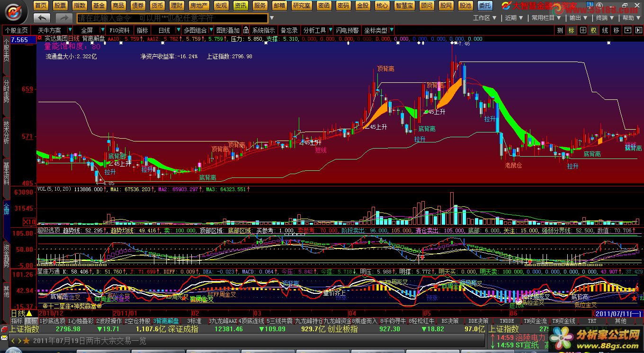This screenshot has width=644, height=353.
Task: Click the 移 move tool icon
Action: point(616,30)
